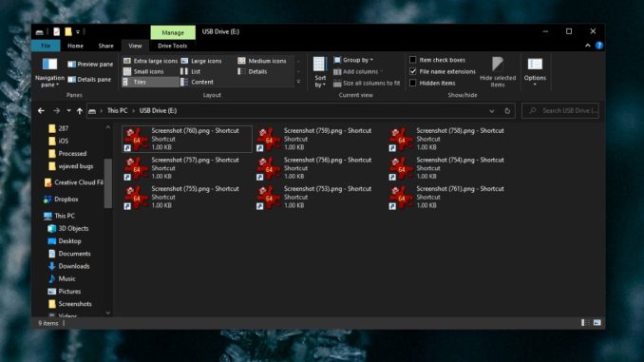This screenshot has width=644, height=362.
Task: Open the Drive Tools tab
Action: point(173,46)
